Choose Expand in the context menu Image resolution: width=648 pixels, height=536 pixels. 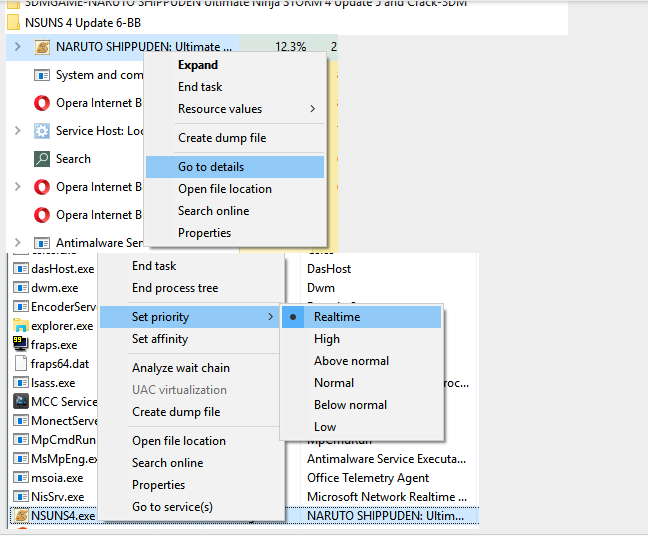point(235,65)
